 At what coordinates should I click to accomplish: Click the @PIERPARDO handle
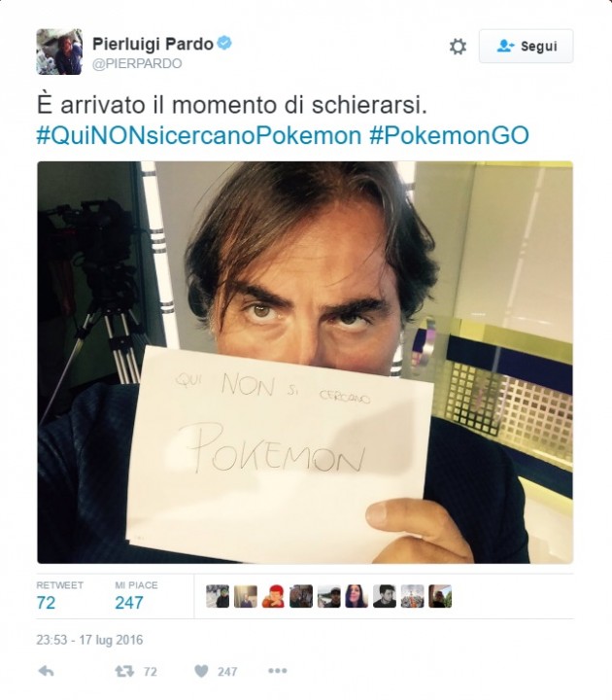137,63
